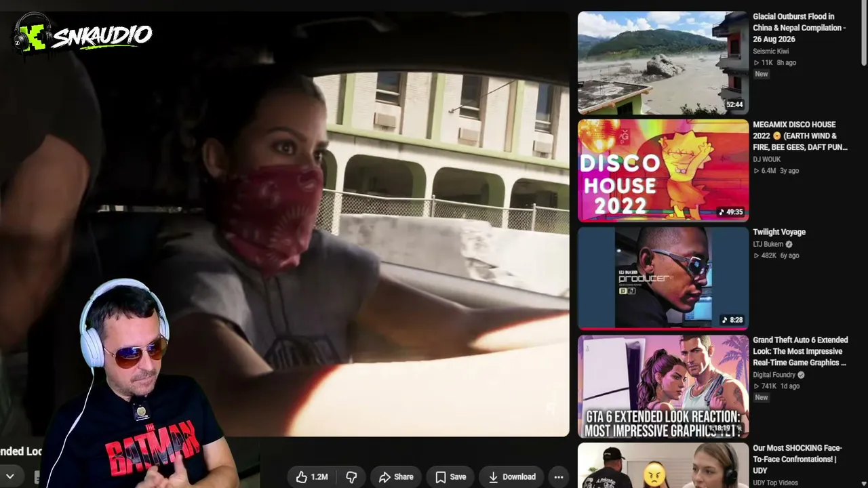
Task: Dislike the video using thumbs-down icon
Action: point(351,477)
